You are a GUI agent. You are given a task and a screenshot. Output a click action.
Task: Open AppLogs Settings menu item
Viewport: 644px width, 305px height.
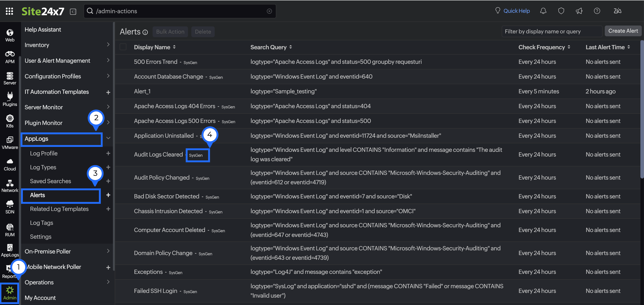(x=41, y=236)
